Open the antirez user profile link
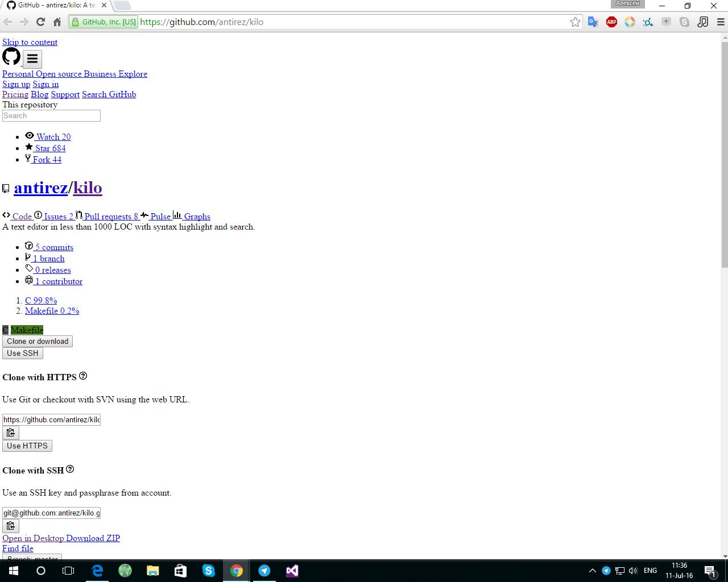Viewport: 728px width, 582px height. pyautogui.click(x=41, y=188)
